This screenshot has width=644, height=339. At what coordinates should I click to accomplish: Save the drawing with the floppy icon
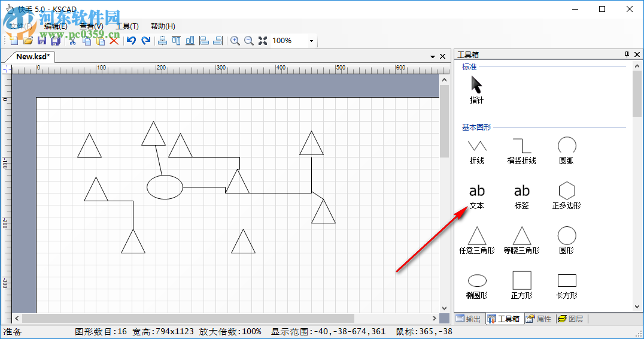coord(42,40)
